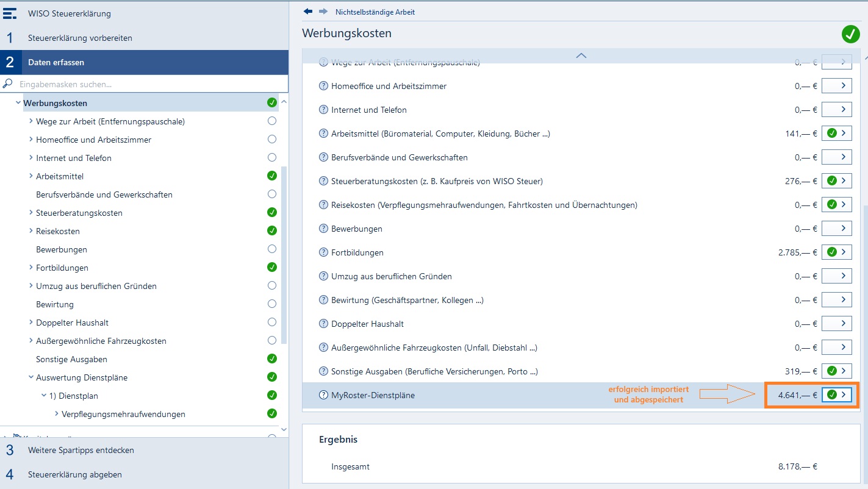Click the forward navigation arrow

(x=323, y=12)
